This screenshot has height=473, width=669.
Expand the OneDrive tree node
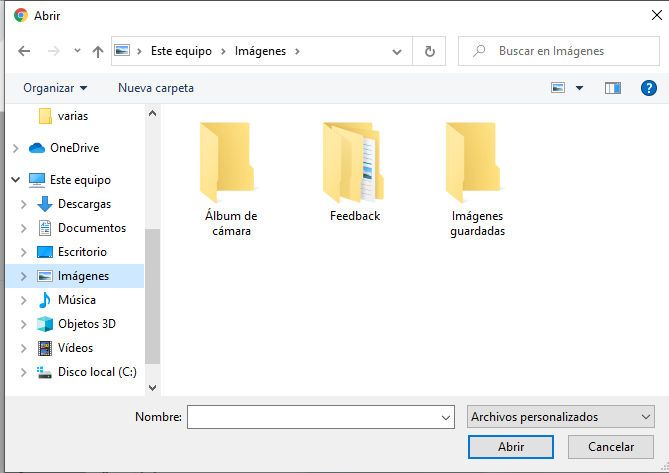click(x=15, y=148)
